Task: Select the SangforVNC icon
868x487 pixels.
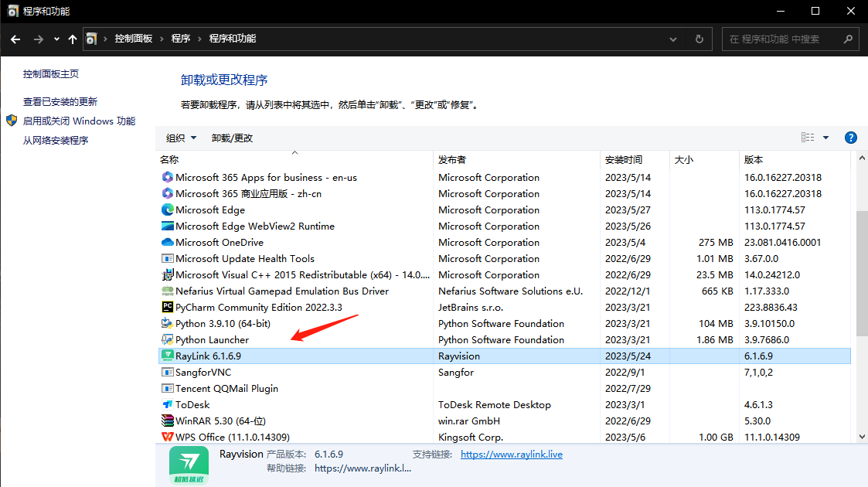Action: 167,372
